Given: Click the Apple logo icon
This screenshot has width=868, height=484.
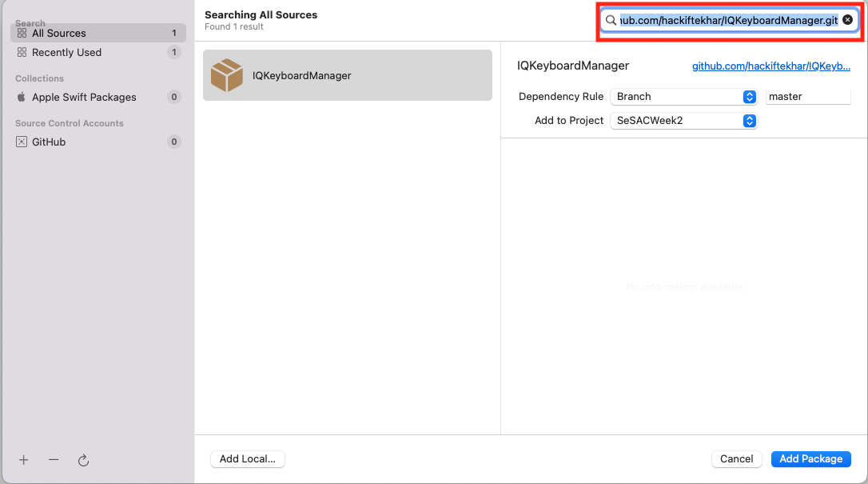Looking at the screenshot, I should (22, 97).
